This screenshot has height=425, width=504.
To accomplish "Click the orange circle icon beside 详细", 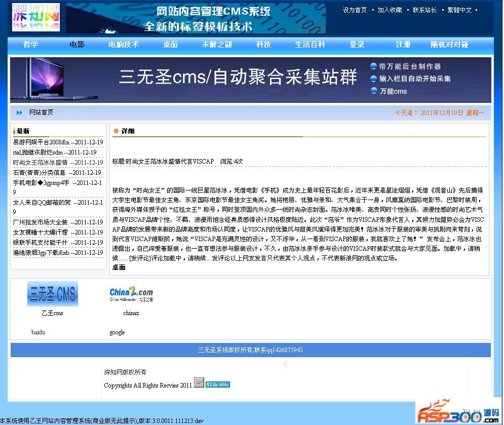I will pyautogui.click(x=116, y=131).
